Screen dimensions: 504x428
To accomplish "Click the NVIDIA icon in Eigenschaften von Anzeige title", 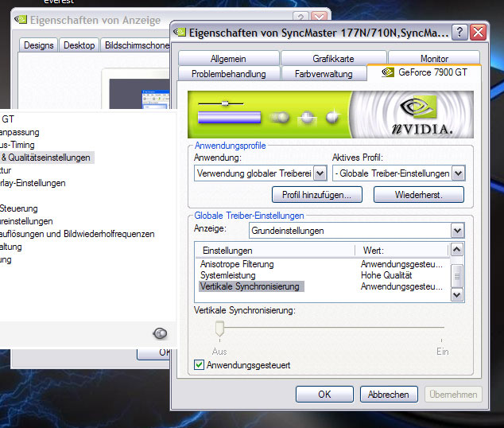I will [21, 20].
